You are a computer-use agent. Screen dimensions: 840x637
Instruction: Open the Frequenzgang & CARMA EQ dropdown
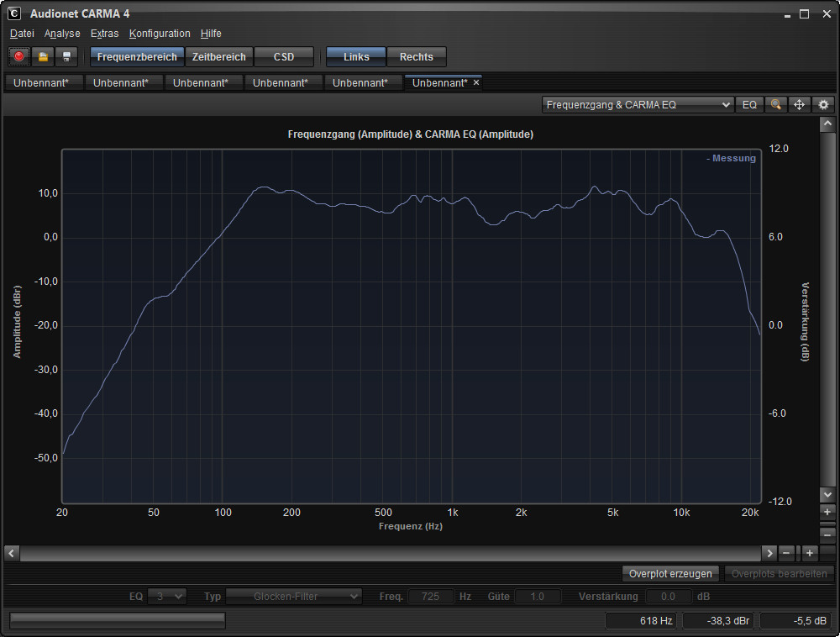638,105
